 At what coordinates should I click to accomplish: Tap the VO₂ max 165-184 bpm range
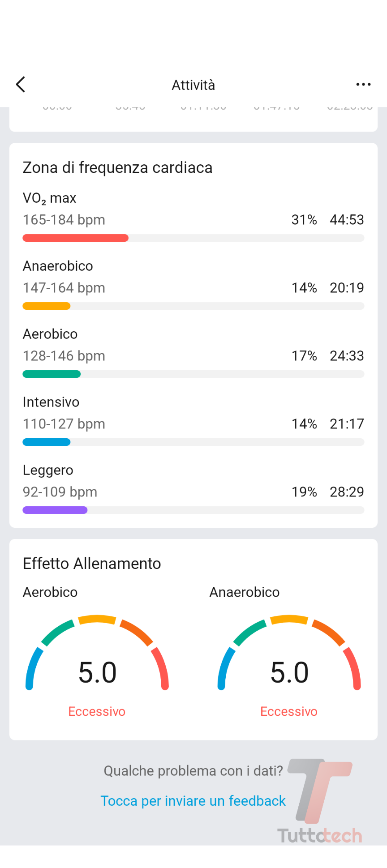[x=64, y=220]
